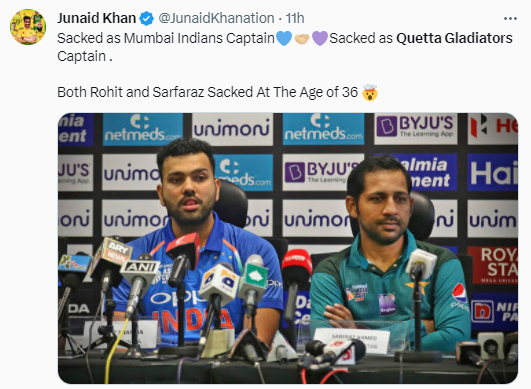Click the purple heart emoji in the tweet
The width and height of the screenshot is (531, 389).
[320, 38]
